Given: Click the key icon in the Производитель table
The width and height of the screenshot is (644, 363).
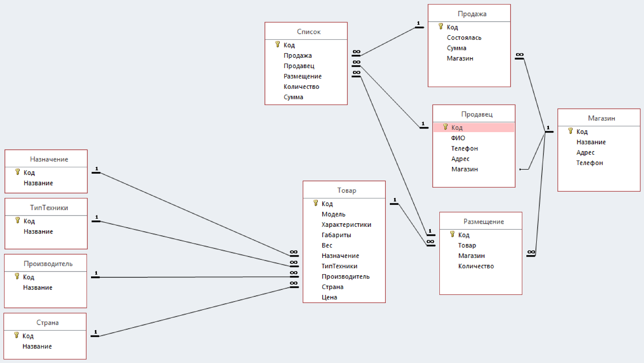Looking at the screenshot, I should (17, 276).
